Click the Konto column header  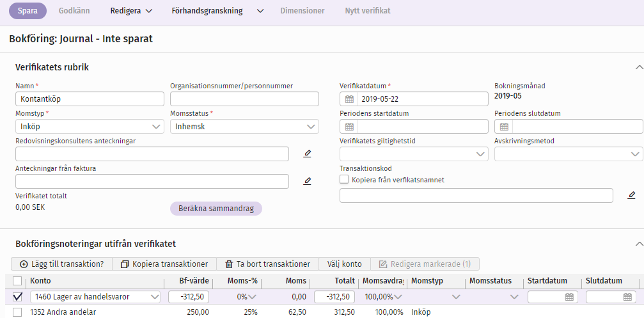coord(41,281)
